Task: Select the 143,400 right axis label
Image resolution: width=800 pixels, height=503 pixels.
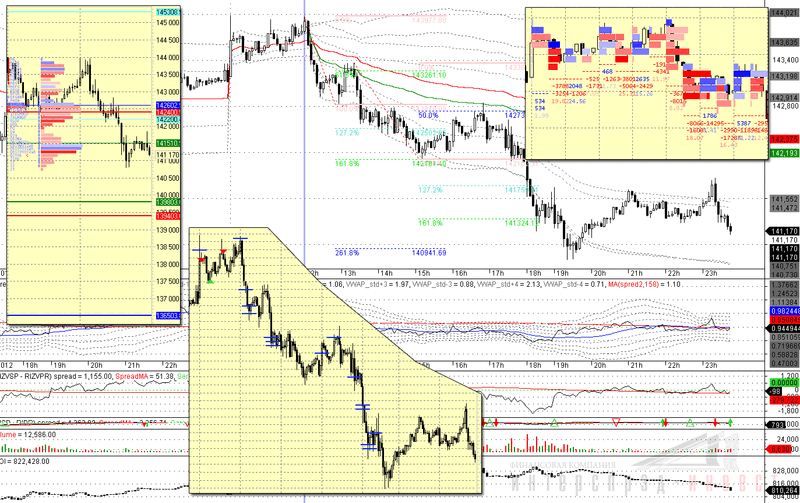Action: coord(785,60)
